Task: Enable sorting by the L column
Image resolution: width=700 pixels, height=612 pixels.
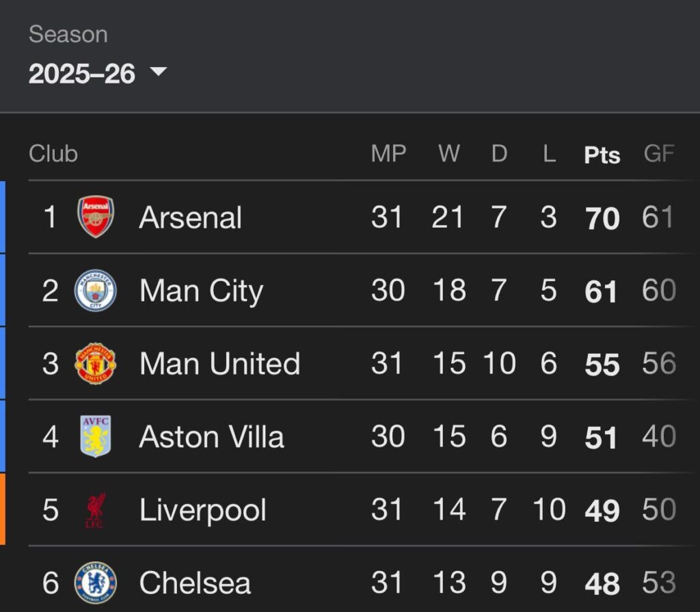Action: pyautogui.click(x=549, y=154)
